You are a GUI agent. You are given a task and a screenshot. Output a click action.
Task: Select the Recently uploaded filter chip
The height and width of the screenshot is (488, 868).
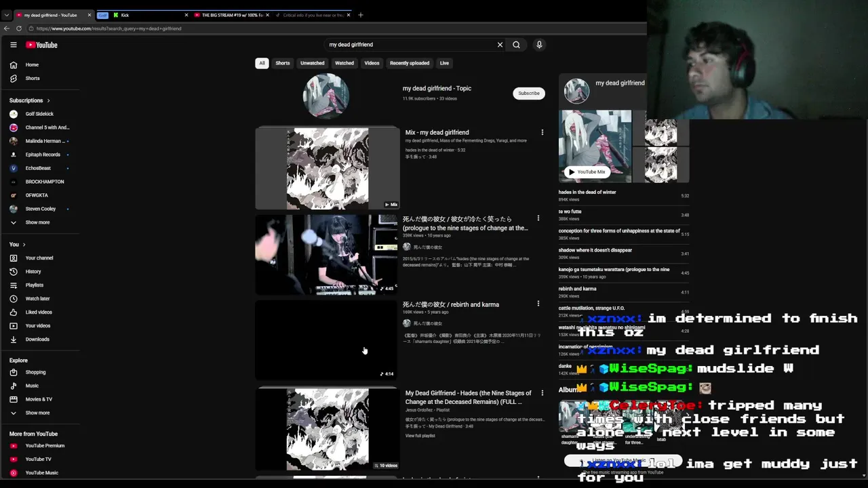(410, 63)
